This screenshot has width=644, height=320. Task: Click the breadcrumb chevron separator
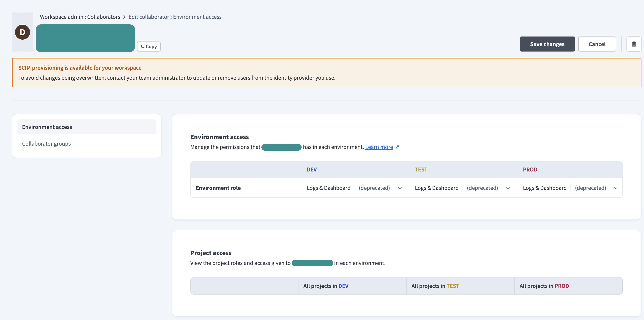[124, 17]
